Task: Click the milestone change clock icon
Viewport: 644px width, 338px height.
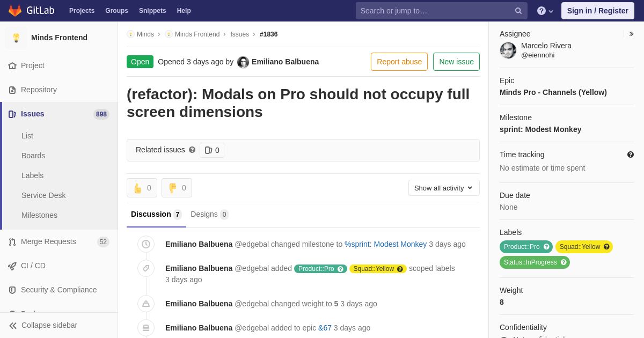Action: (x=146, y=244)
